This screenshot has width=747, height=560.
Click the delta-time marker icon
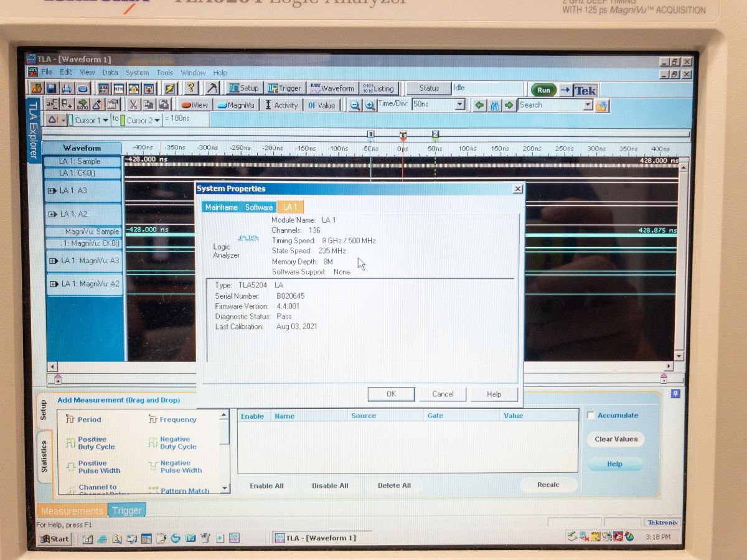click(98, 105)
